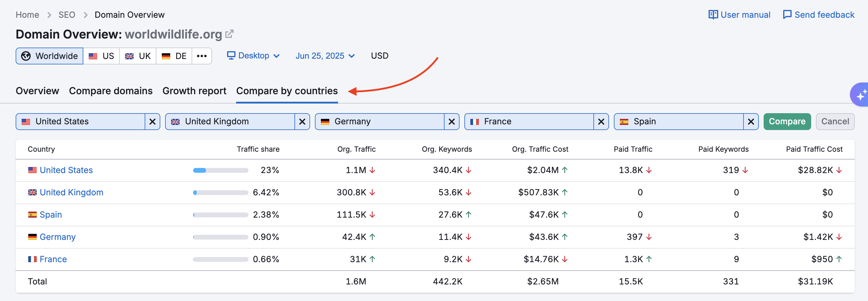Remove Germany from the comparison

tap(451, 121)
